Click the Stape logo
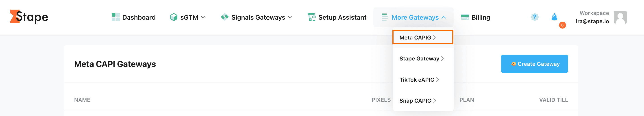The image size is (644, 116). (29, 17)
